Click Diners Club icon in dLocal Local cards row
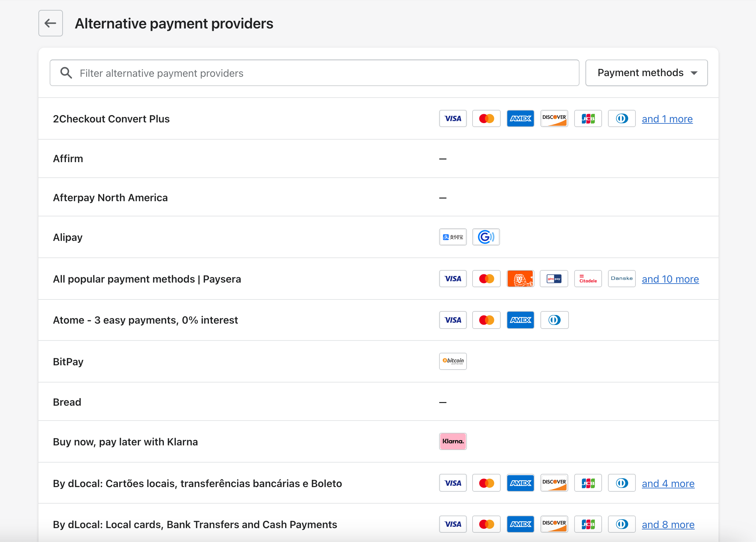 622,524
